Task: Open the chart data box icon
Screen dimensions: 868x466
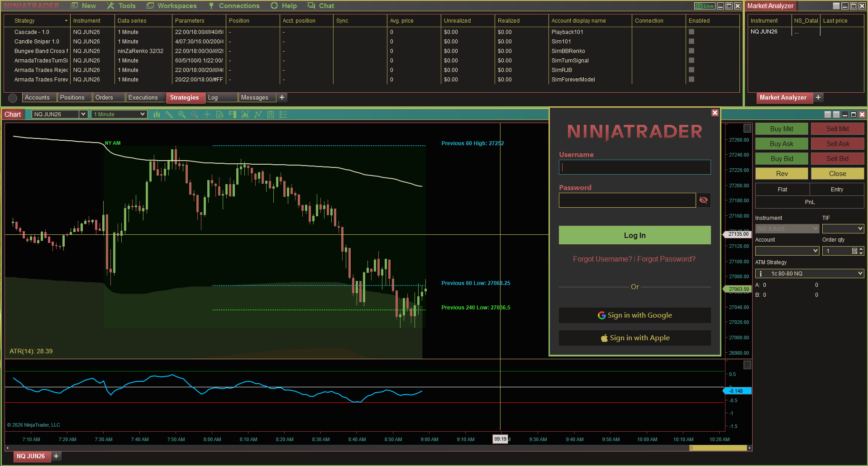Action: click(x=220, y=114)
